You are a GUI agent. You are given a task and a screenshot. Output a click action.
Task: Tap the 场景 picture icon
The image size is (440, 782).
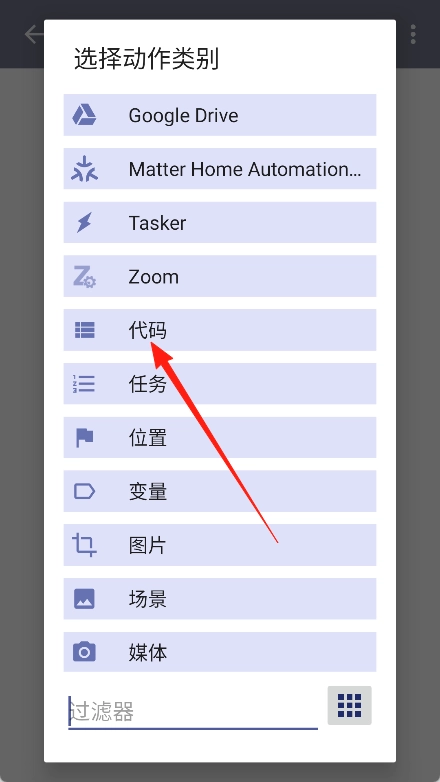[84, 599]
